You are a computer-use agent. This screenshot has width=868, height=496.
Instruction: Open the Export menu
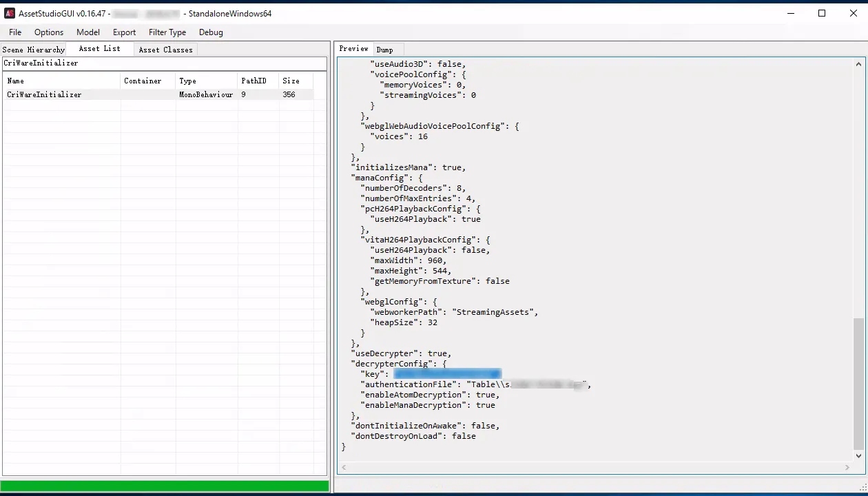125,32
